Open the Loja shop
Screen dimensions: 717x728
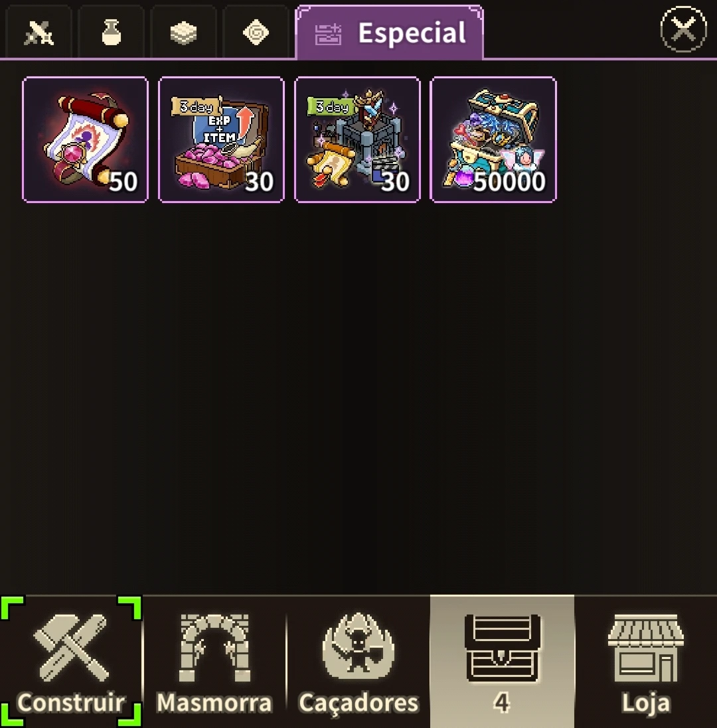tap(646, 661)
